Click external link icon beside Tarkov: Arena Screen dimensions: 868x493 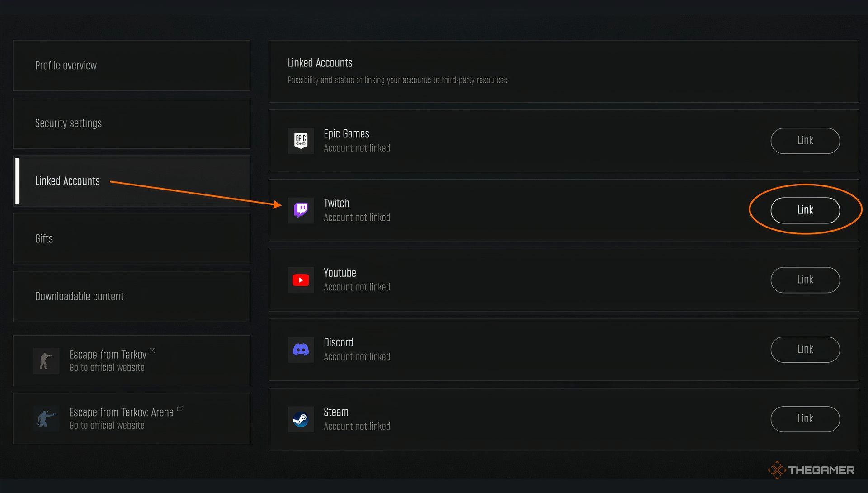point(180,408)
